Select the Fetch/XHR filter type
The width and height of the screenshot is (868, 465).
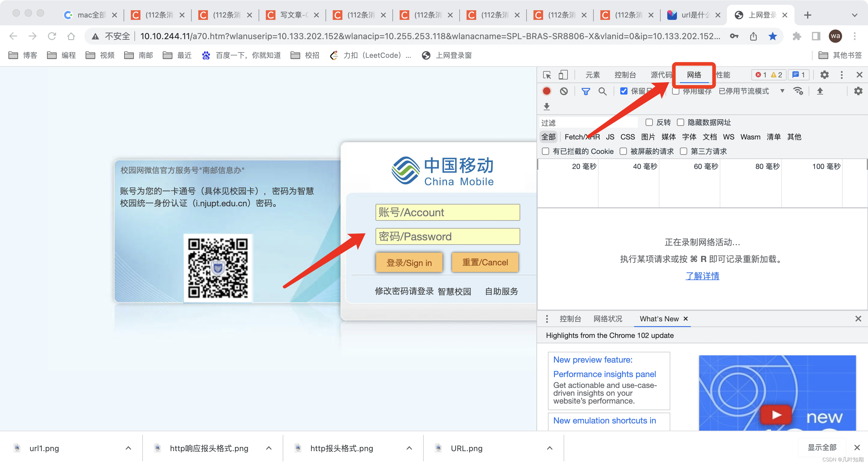pos(582,137)
